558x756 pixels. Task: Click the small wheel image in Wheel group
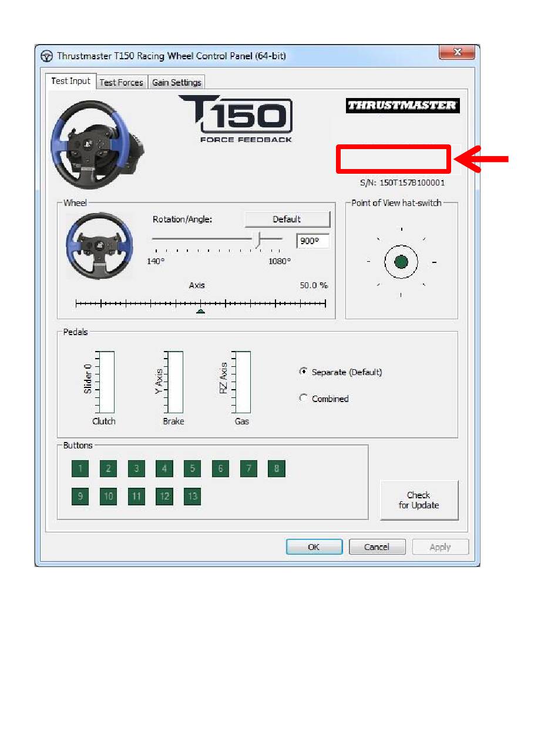pyautogui.click(x=99, y=247)
